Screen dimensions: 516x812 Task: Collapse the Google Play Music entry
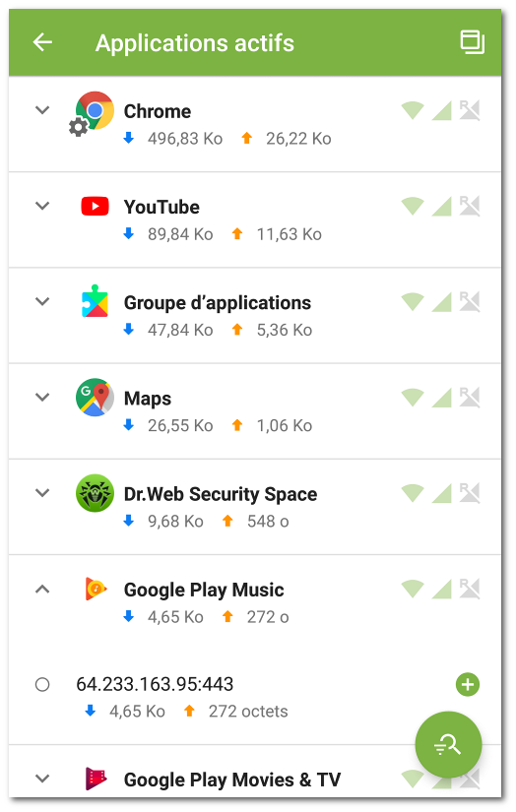click(x=42, y=589)
